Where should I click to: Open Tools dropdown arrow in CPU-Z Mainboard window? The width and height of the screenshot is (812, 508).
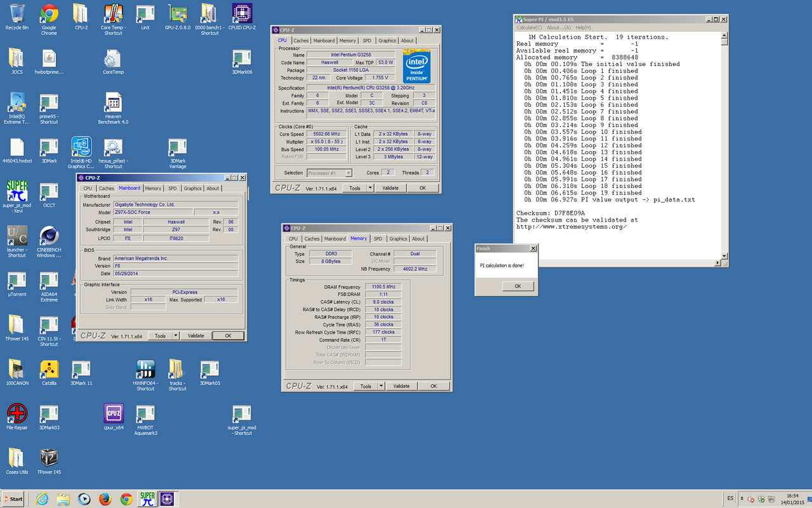point(176,336)
